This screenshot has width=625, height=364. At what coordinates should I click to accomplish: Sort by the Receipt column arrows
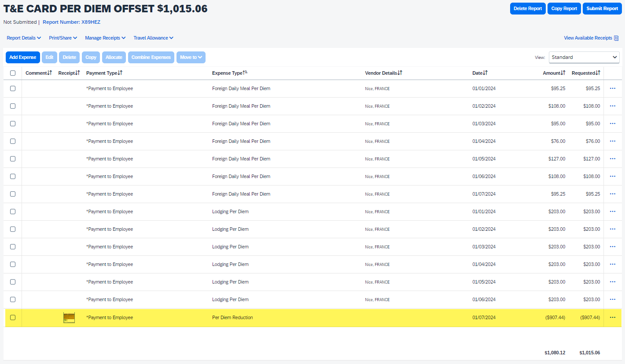(x=77, y=73)
